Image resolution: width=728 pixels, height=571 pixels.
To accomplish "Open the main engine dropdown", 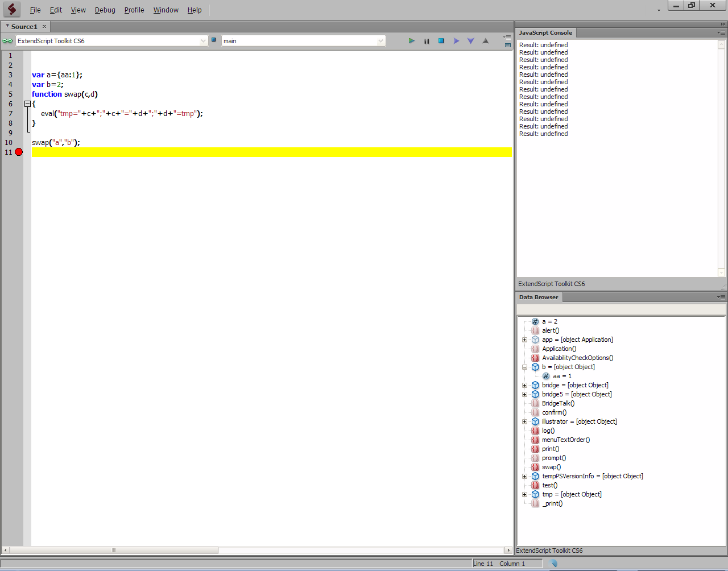I will click(380, 41).
